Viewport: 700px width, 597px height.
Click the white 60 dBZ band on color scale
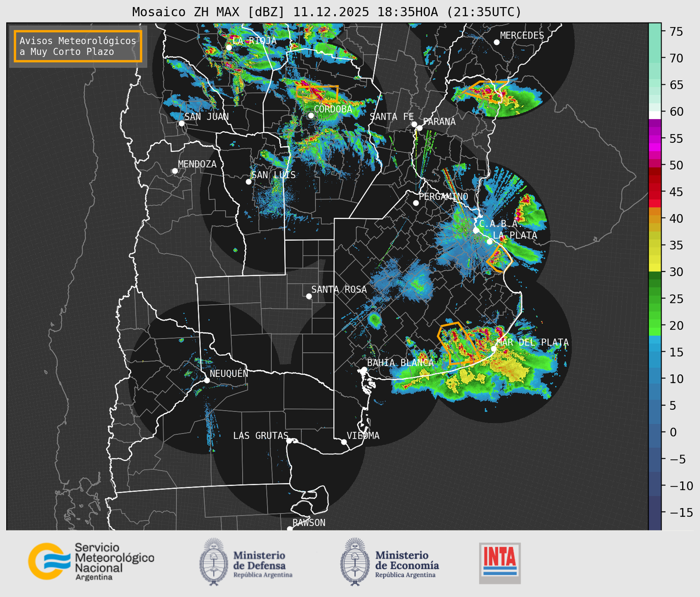[655, 115]
